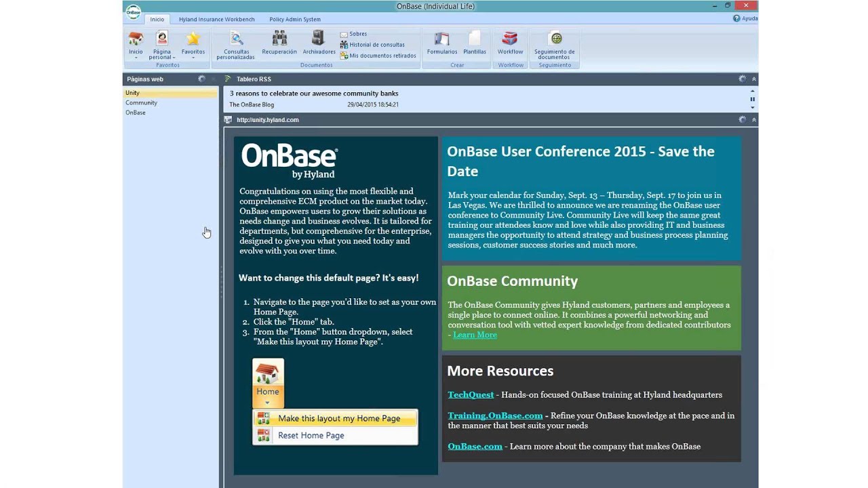The width and height of the screenshot is (868, 488).
Task: Open Historial de consultas
Action: (x=372, y=45)
